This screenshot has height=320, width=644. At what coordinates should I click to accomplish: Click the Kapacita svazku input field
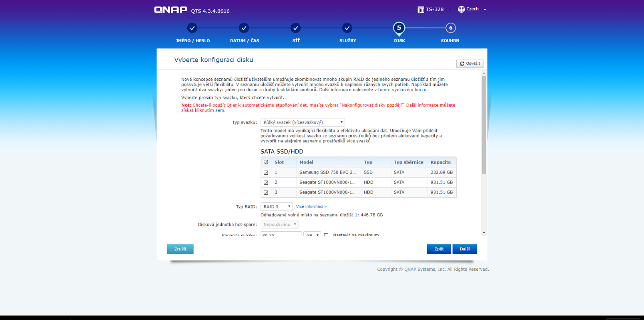[281, 234]
